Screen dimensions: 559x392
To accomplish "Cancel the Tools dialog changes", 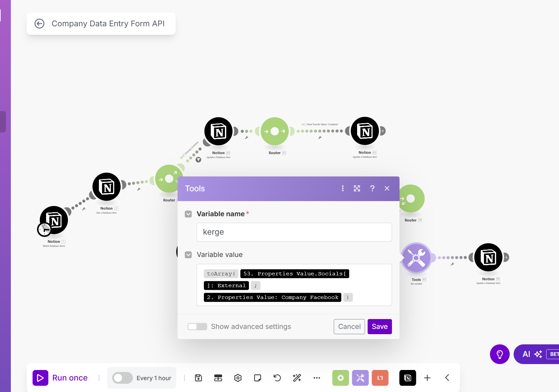I will tap(349, 327).
